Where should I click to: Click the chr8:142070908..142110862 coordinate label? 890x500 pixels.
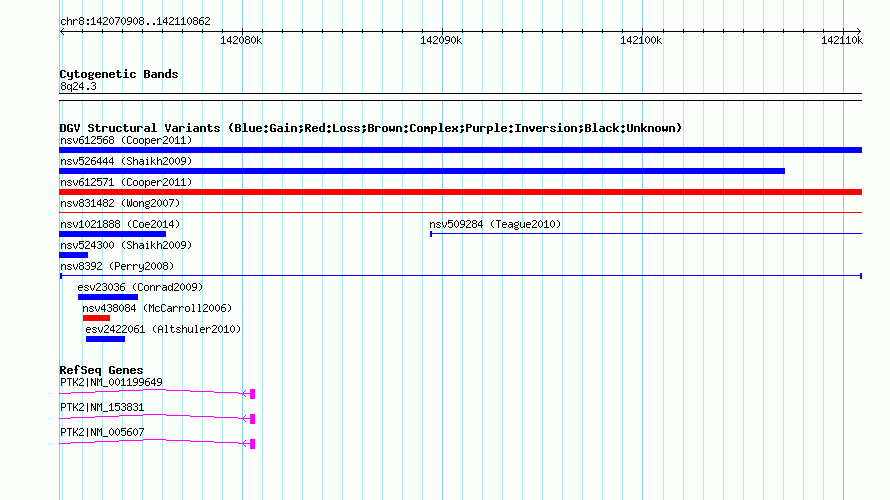[135, 21]
